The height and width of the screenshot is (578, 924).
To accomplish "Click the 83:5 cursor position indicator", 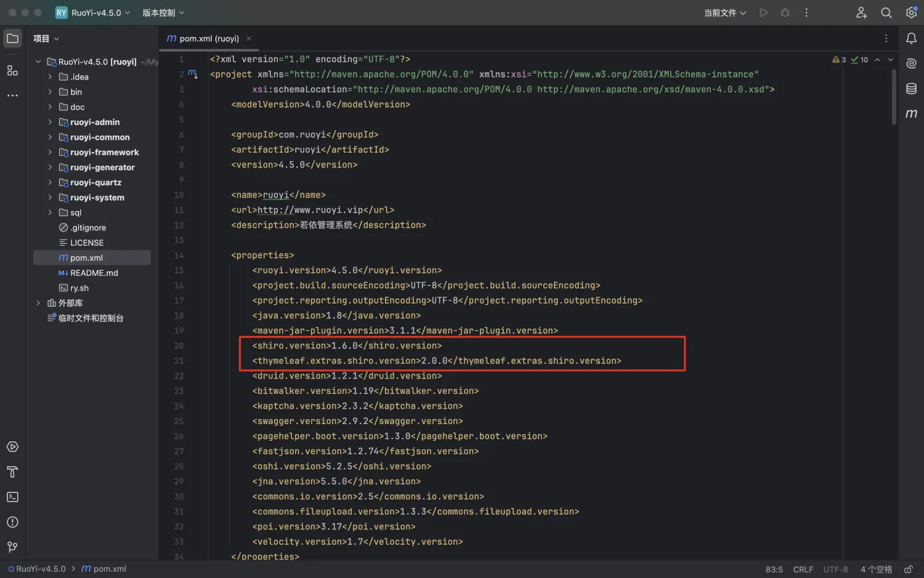I will [774, 569].
